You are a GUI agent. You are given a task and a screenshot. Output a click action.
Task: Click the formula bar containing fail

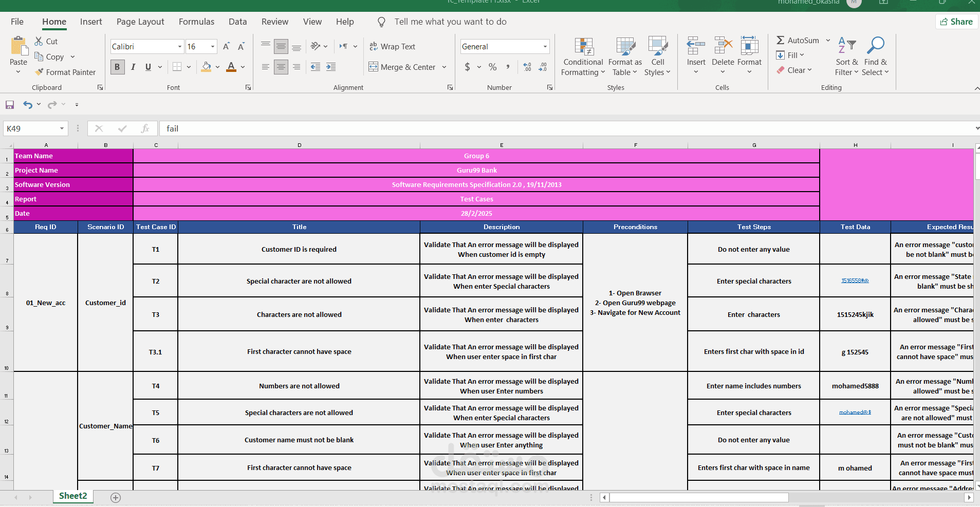(566, 128)
